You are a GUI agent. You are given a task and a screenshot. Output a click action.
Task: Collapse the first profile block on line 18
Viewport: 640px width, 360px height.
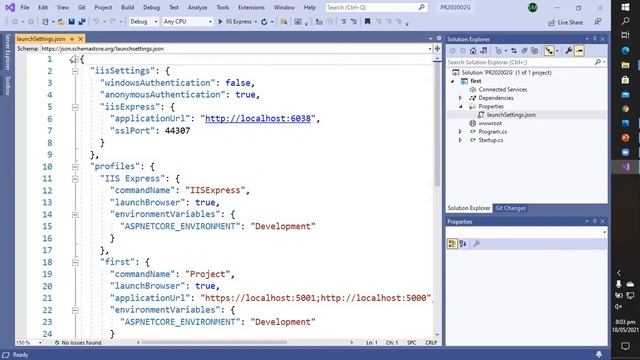(x=75, y=262)
